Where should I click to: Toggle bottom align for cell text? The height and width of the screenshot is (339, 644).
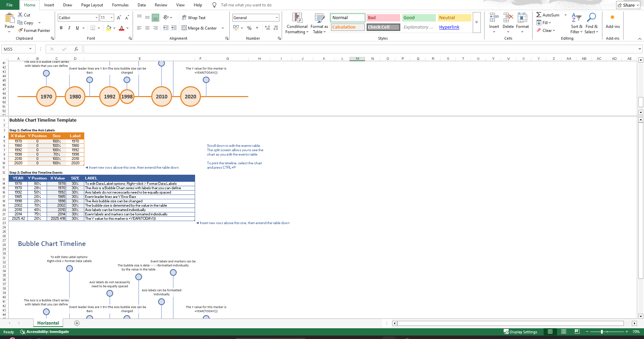pyautogui.click(x=155, y=17)
